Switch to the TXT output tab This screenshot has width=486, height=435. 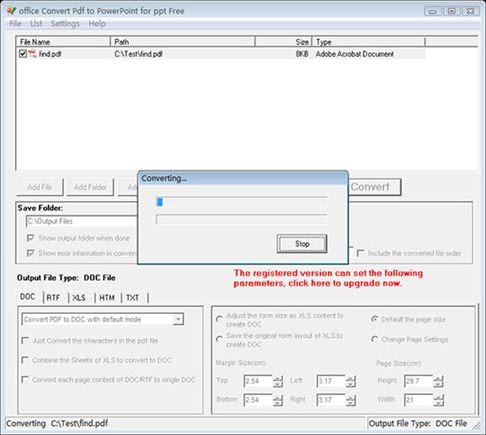pyautogui.click(x=132, y=298)
